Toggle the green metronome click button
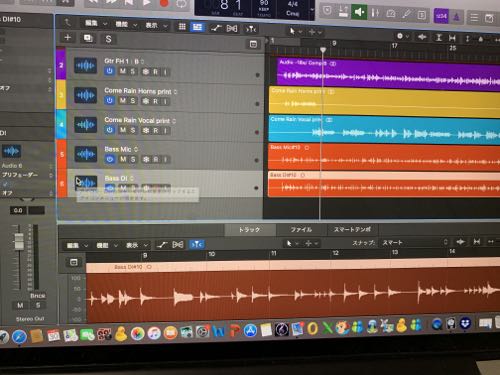 coord(359,12)
